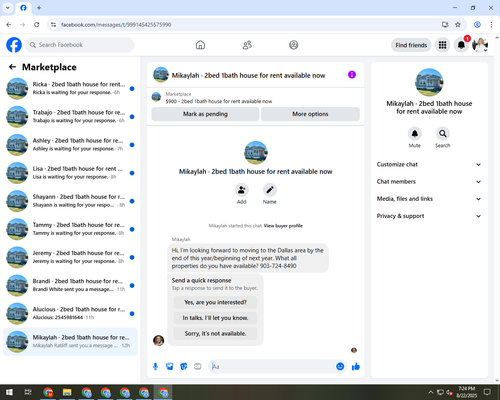Viewport: 500px width, 400px height.
Task: Send a thumbs-up like
Action: (356, 367)
